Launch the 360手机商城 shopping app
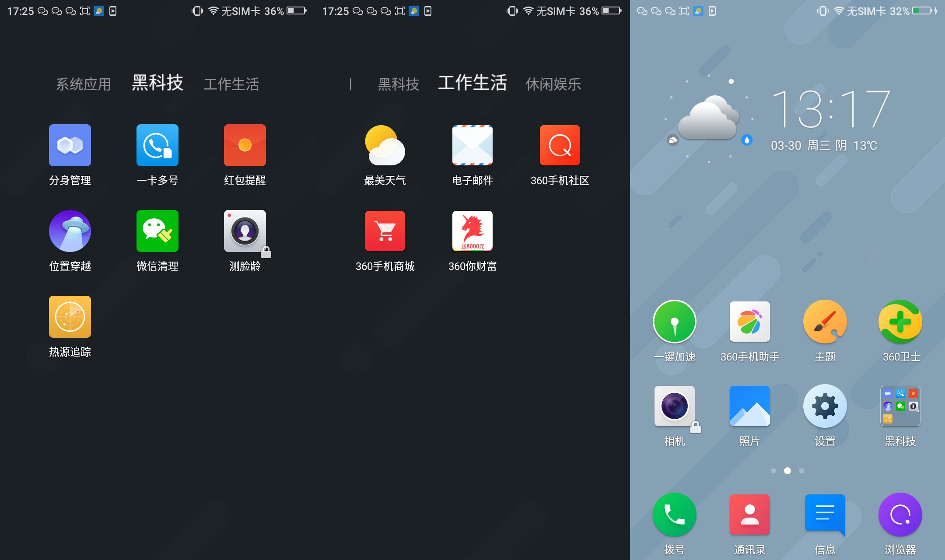Screen dimensions: 945x560 point(384,231)
